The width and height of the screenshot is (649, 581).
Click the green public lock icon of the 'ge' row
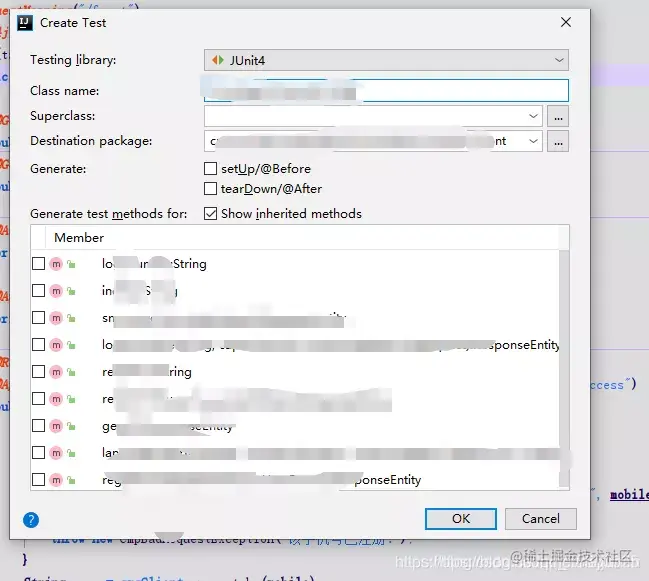[x=71, y=426]
